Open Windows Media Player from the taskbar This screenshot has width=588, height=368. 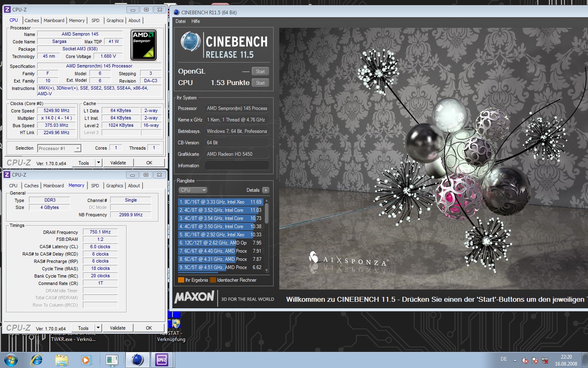coord(86,360)
